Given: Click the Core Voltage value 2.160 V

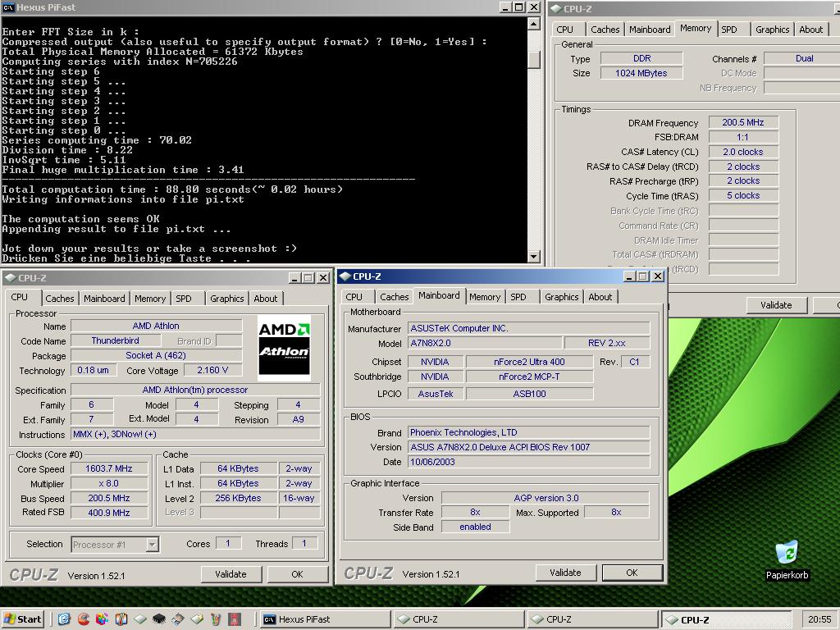Looking at the screenshot, I should click(212, 370).
